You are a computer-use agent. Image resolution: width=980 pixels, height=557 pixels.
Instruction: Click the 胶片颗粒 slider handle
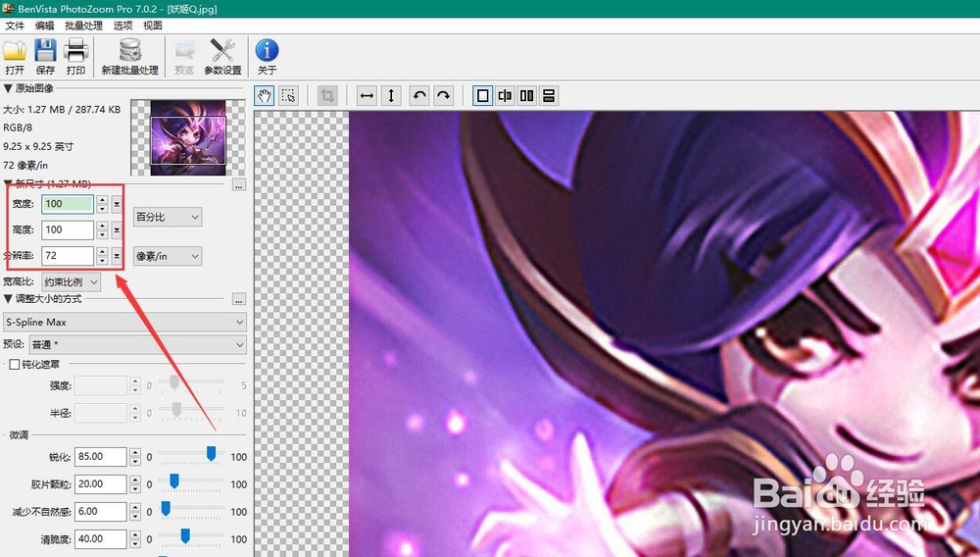point(174,481)
